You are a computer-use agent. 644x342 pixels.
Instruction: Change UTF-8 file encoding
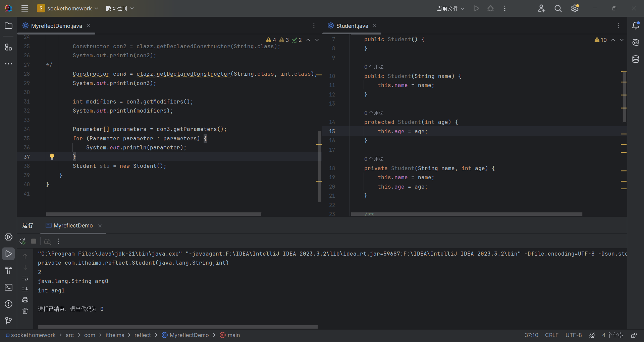coord(574,335)
